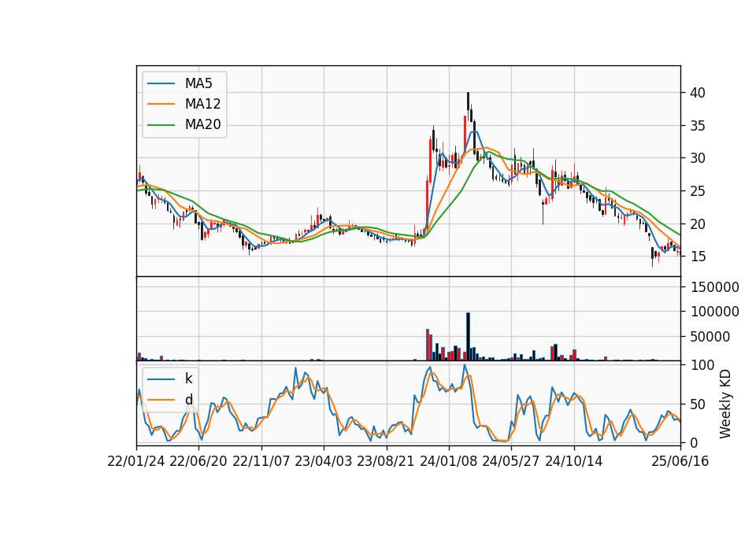Click the 24/01/08 date tick label
The width and height of the screenshot is (756, 543).
click(x=448, y=461)
